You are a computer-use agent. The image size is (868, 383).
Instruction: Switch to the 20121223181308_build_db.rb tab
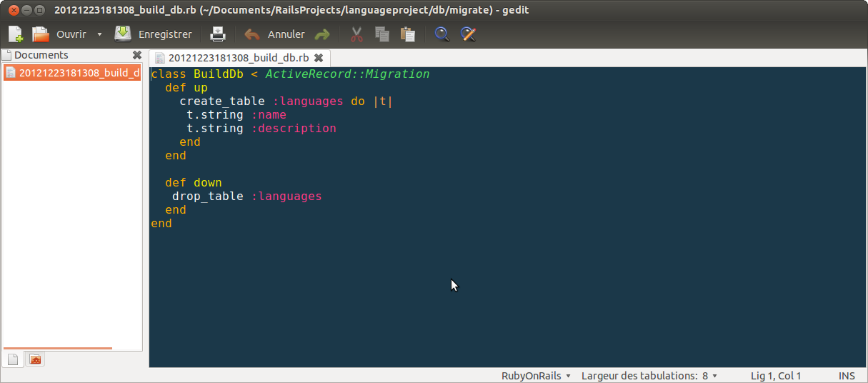(239, 58)
